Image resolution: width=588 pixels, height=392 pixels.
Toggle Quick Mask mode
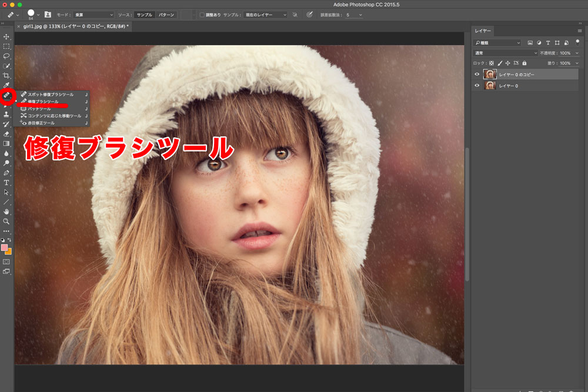(6, 262)
